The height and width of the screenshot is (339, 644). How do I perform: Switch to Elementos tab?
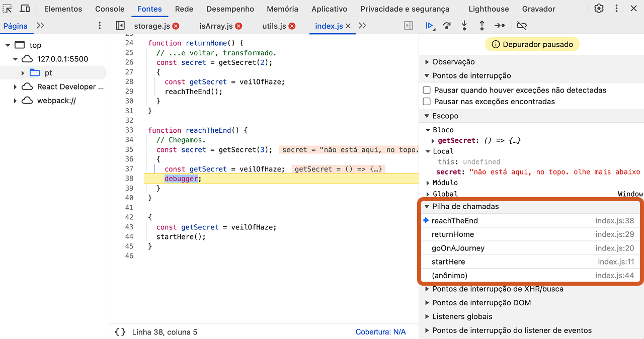pyautogui.click(x=63, y=9)
